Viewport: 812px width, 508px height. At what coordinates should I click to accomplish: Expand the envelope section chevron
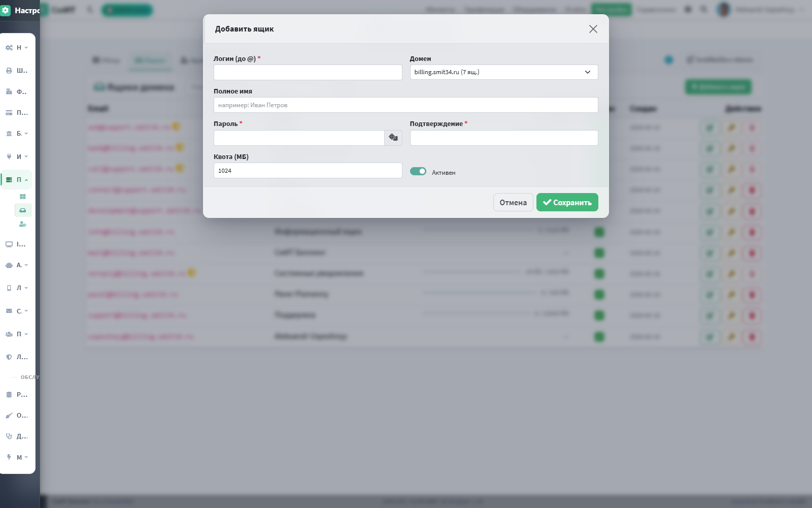26,311
